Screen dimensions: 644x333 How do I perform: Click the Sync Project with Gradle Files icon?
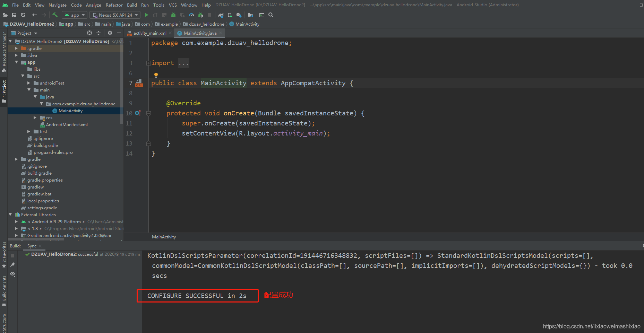221,15
